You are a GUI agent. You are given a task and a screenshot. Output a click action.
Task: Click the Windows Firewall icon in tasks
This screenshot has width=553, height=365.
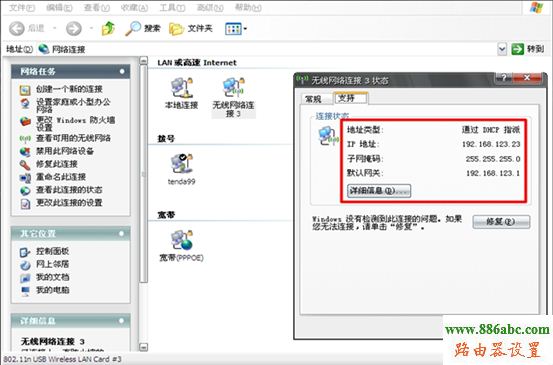[x=25, y=121]
